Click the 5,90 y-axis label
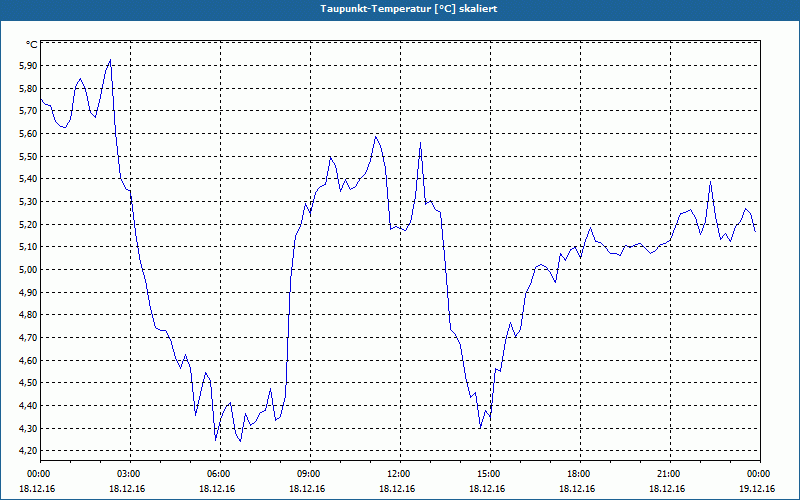 [x=29, y=66]
